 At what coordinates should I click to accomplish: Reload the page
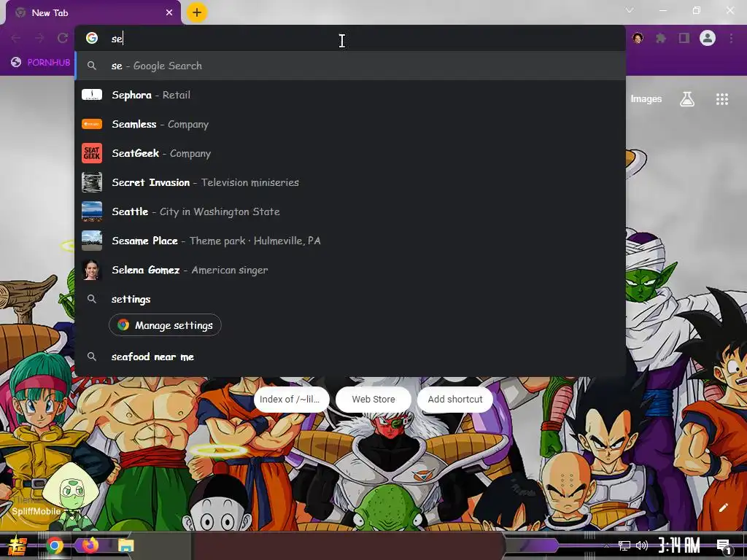(63, 38)
